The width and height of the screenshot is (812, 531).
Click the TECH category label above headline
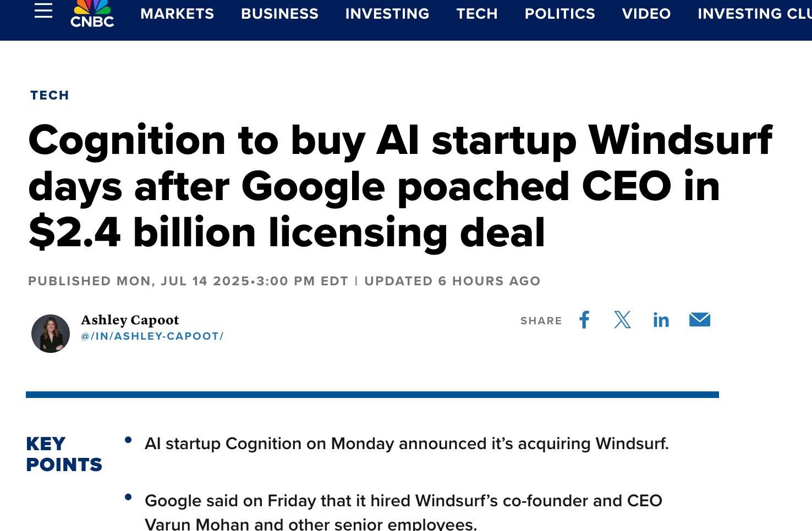click(50, 95)
